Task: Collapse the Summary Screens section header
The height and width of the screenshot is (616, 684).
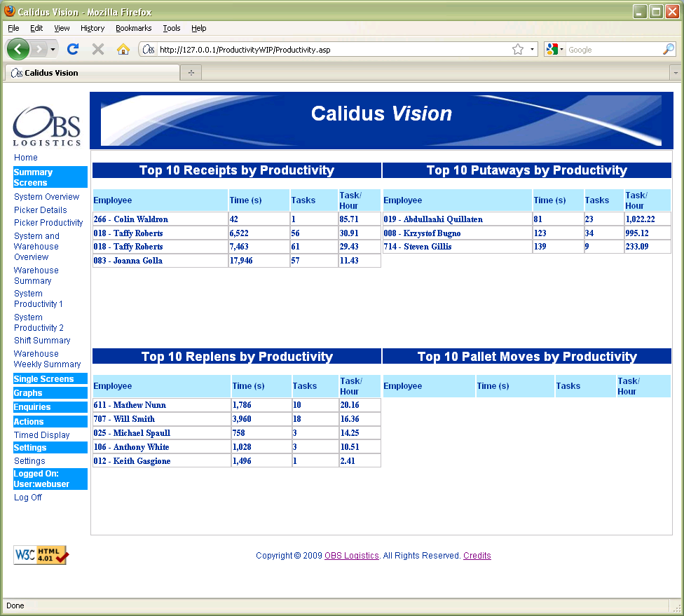Action: coord(50,177)
